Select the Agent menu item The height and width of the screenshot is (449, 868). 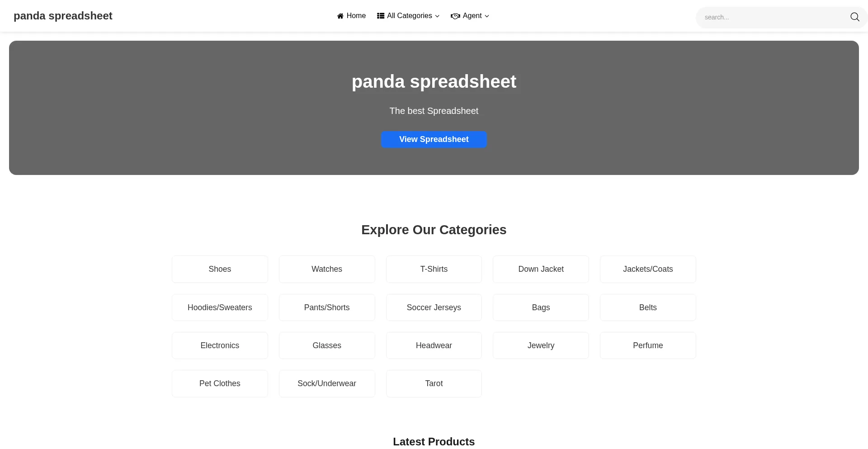[472, 16]
